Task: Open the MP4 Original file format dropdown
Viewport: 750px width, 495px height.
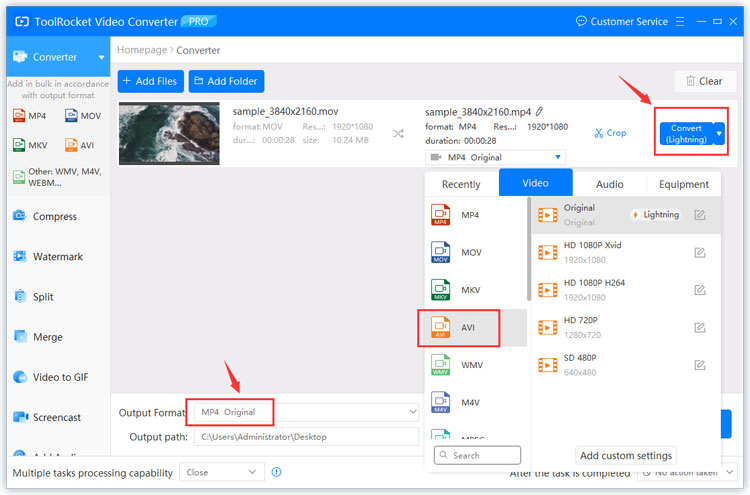Action: pos(495,157)
